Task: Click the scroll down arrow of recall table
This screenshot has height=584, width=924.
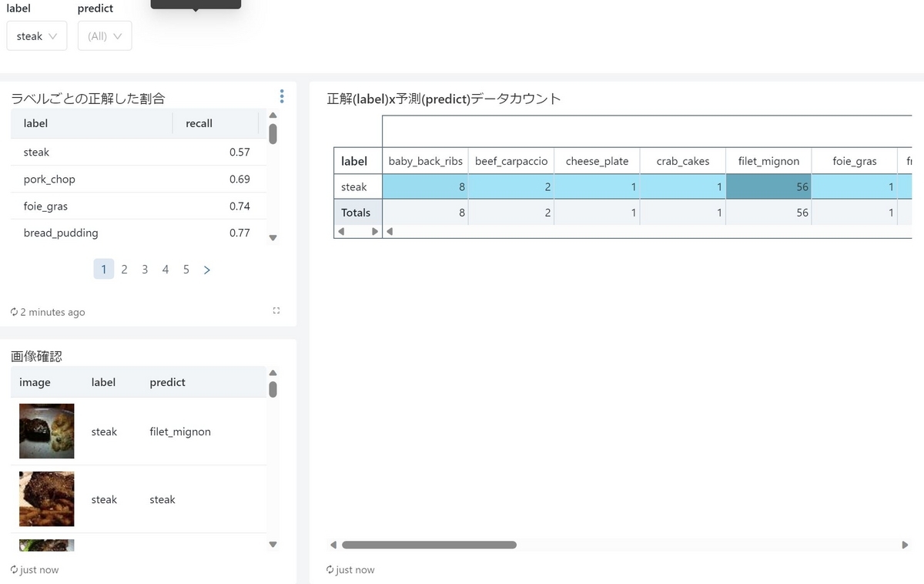Action: tap(273, 238)
